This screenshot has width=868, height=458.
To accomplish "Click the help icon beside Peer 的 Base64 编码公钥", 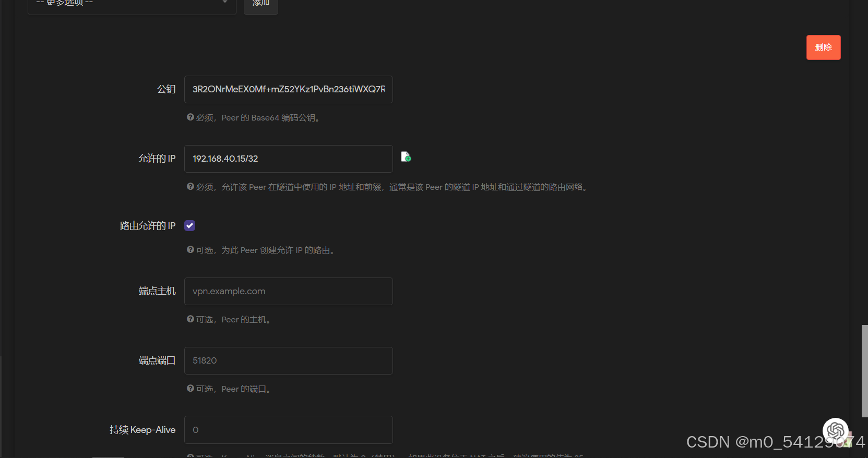I will (191, 117).
